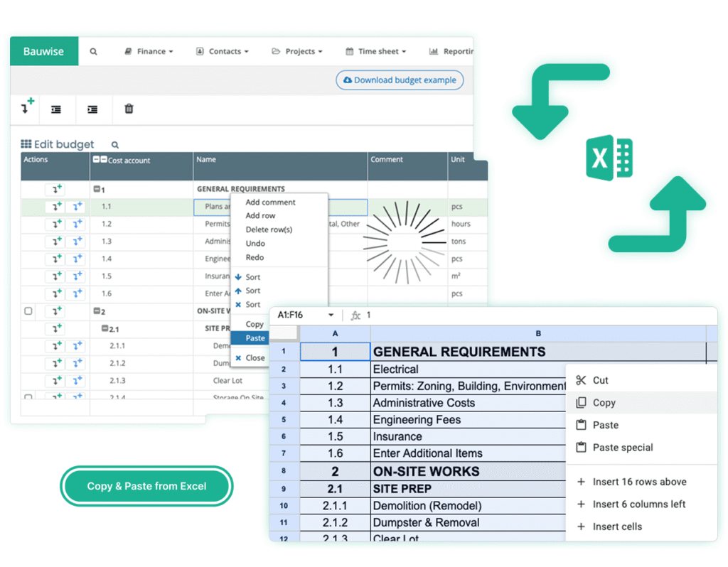The height and width of the screenshot is (567, 728).
Task: Click the Download budget example button
Action: pos(400,80)
